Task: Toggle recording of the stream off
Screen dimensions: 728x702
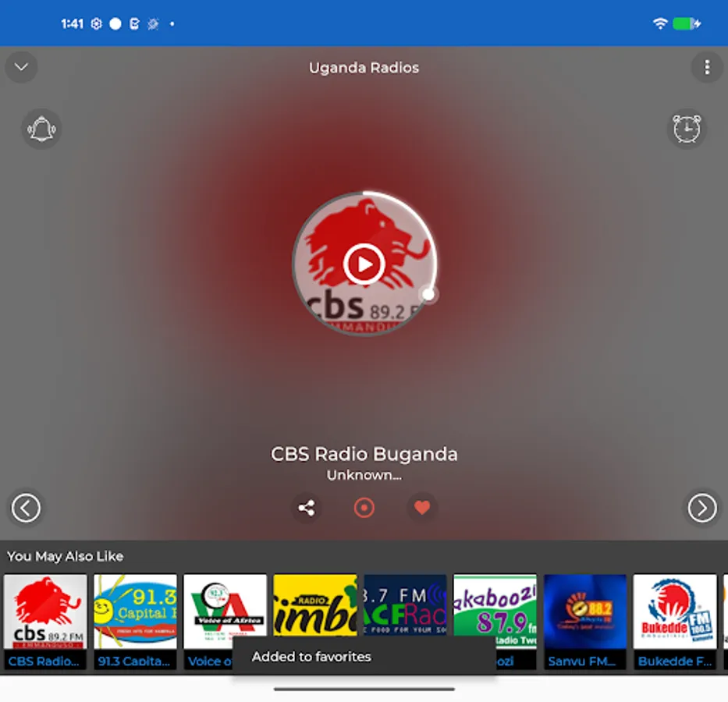Action: [x=364, y=508]
